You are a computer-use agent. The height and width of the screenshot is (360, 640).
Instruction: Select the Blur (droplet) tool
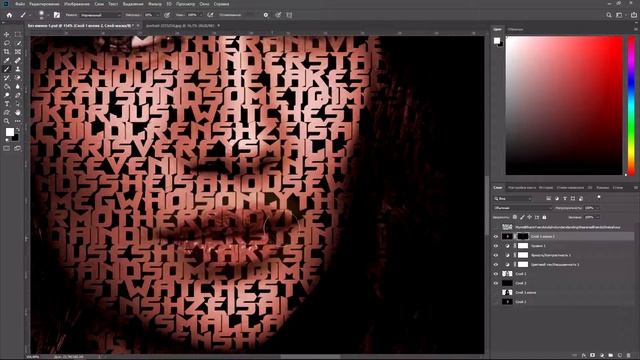pyautogui.click(x=18, y=86)
